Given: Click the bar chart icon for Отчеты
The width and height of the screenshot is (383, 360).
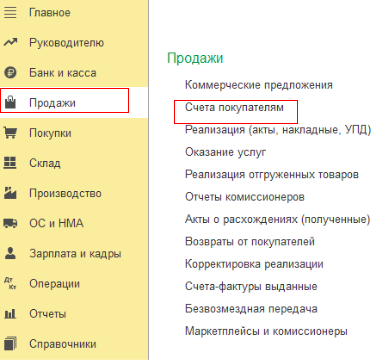Looking at the screenshot, I should pos(10,313).
